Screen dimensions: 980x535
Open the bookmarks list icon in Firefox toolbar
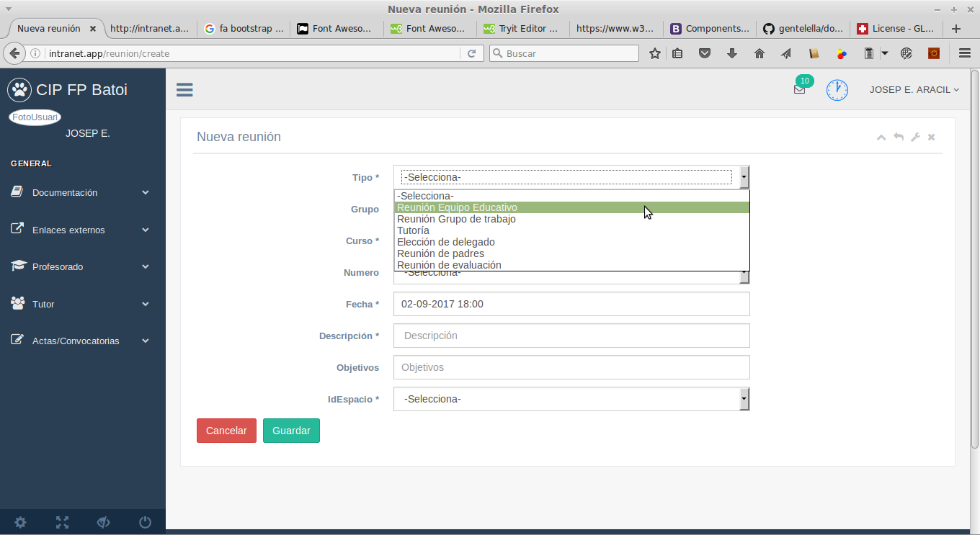point(677,53)
